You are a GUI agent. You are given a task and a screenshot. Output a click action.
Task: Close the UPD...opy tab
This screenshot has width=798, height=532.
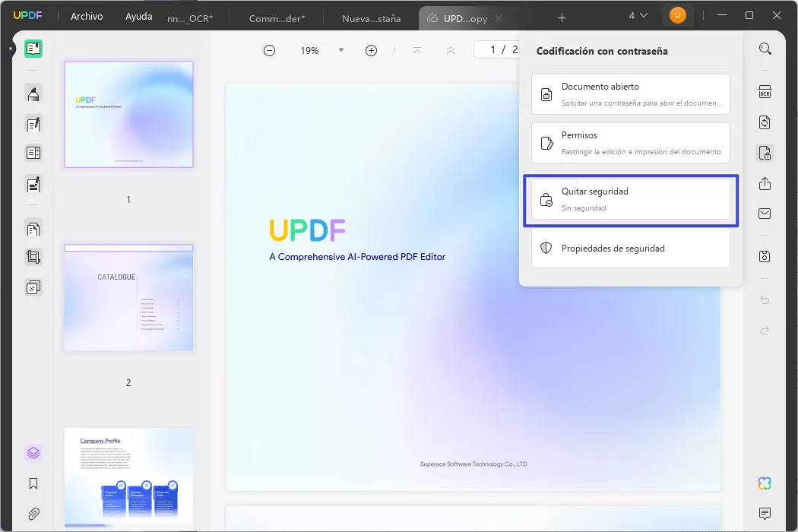pos(499,18)
